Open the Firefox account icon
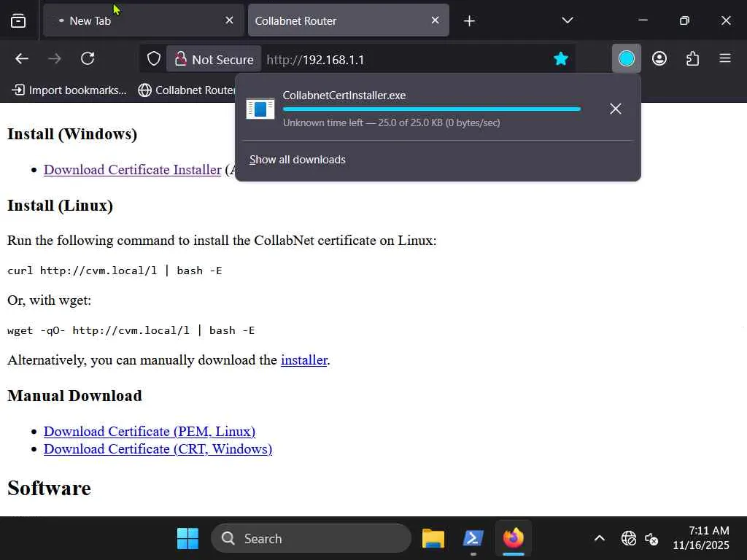The height and width of the screenshot is (560, 747). 659,58
